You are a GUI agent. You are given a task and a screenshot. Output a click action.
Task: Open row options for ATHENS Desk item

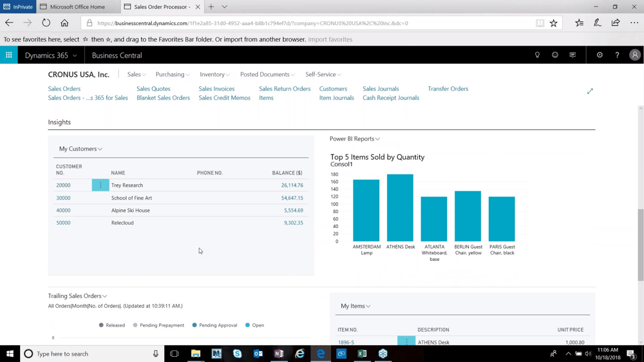(x=406, y=341)
